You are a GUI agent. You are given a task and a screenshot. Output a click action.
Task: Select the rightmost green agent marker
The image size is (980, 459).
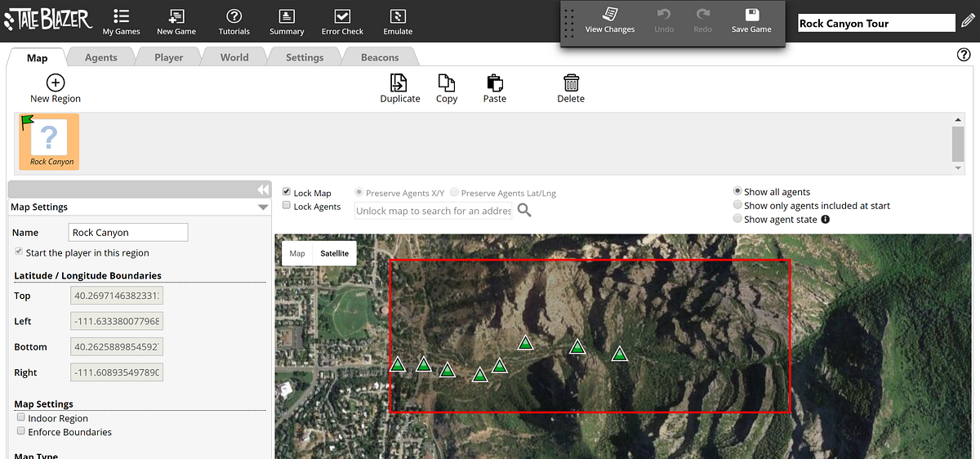620,354
